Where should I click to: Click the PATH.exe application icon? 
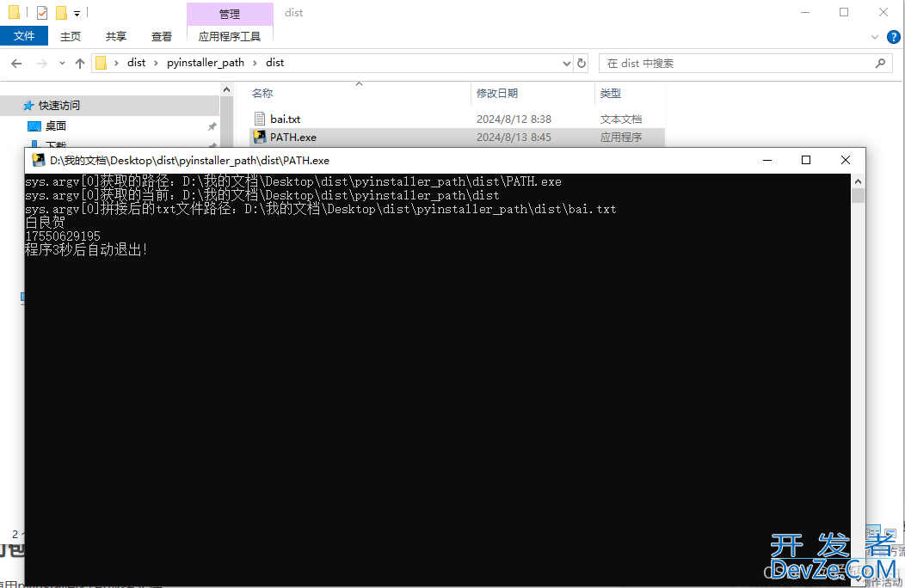click(x=260, y=138)
